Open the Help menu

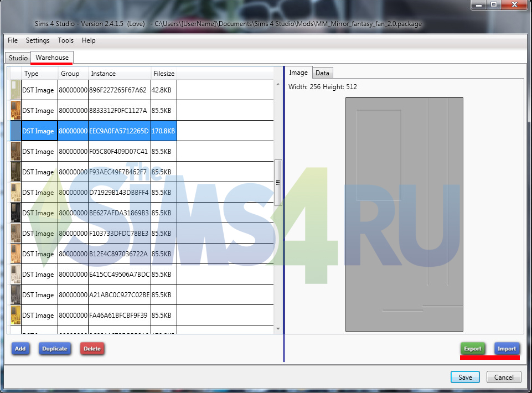[x=89, y=40]
